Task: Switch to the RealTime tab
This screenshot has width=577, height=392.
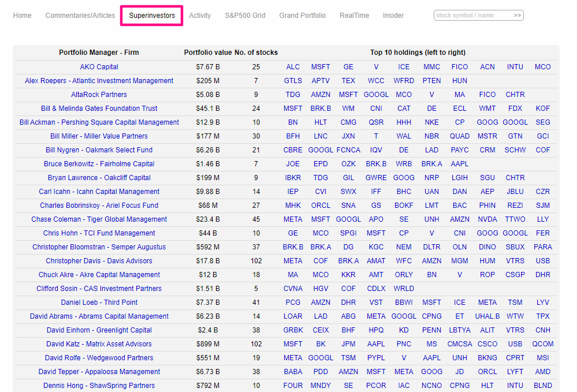Action: pos(355,16)
